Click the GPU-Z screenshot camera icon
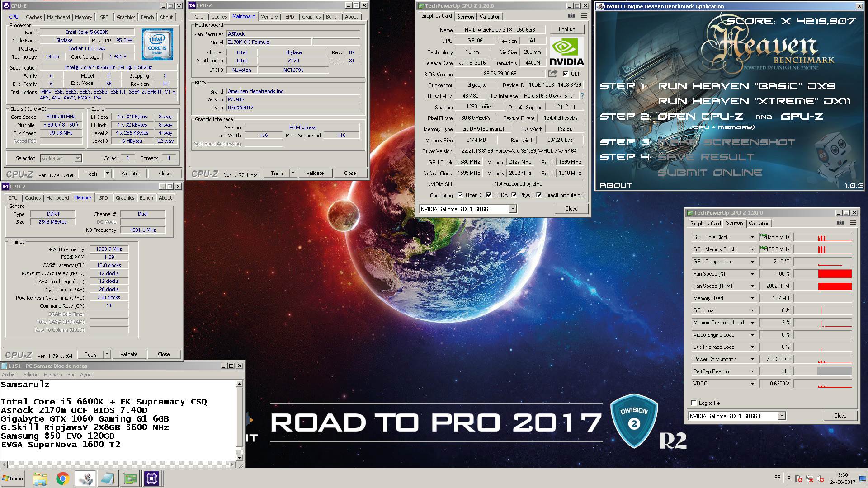Screen dimensions: 868x488 point(571,16)
